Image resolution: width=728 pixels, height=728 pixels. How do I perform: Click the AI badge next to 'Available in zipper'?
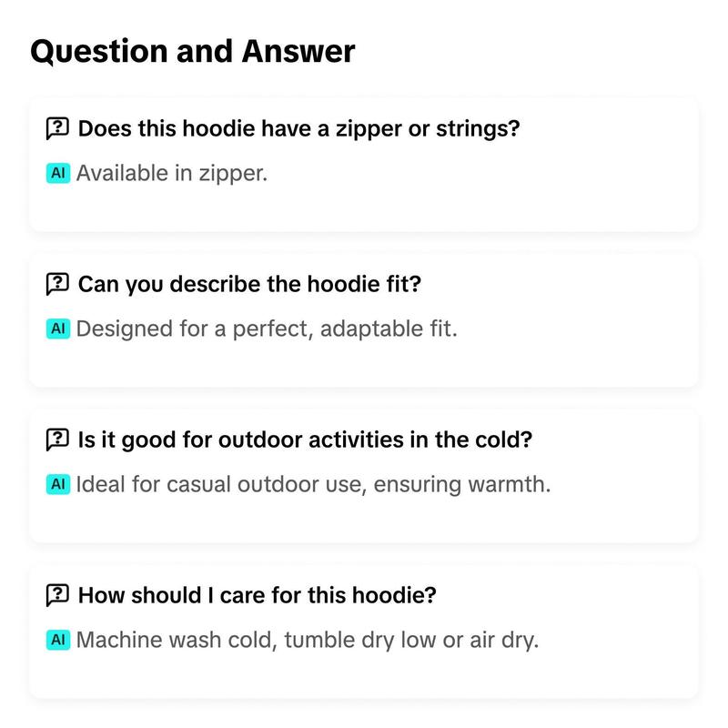pyautogui.click(x=58, y=173)
